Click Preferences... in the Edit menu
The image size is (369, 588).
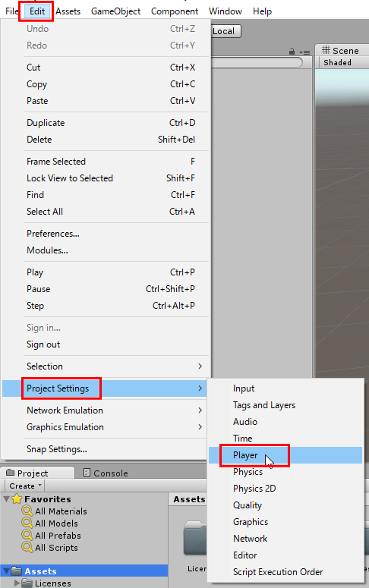click(x=53, y=234)
